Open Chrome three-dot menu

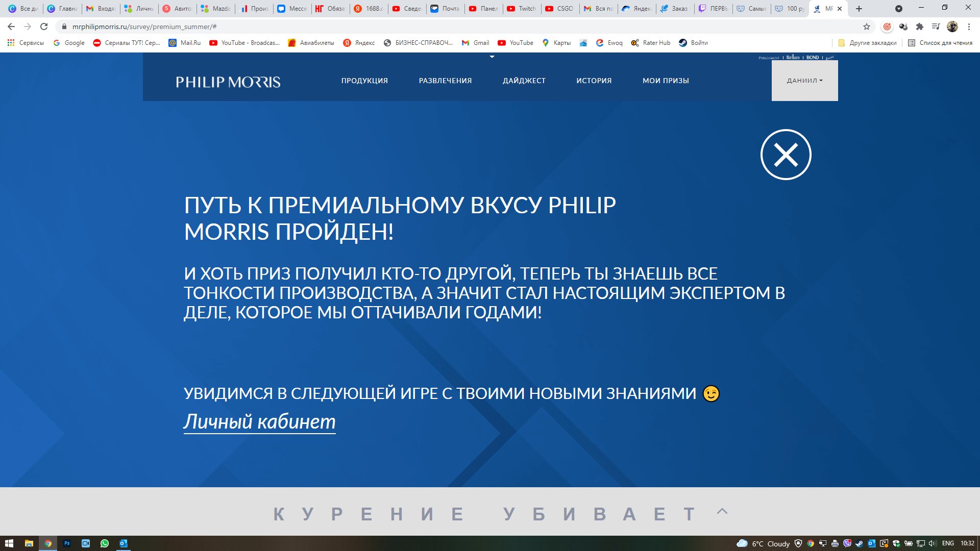tap(969, 27)
